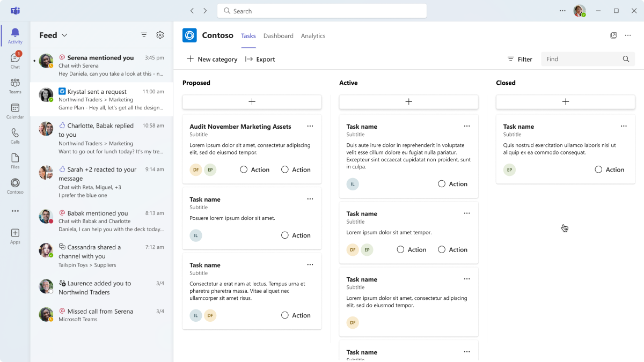
Task: Click New category button
Action: click(212, 59)
